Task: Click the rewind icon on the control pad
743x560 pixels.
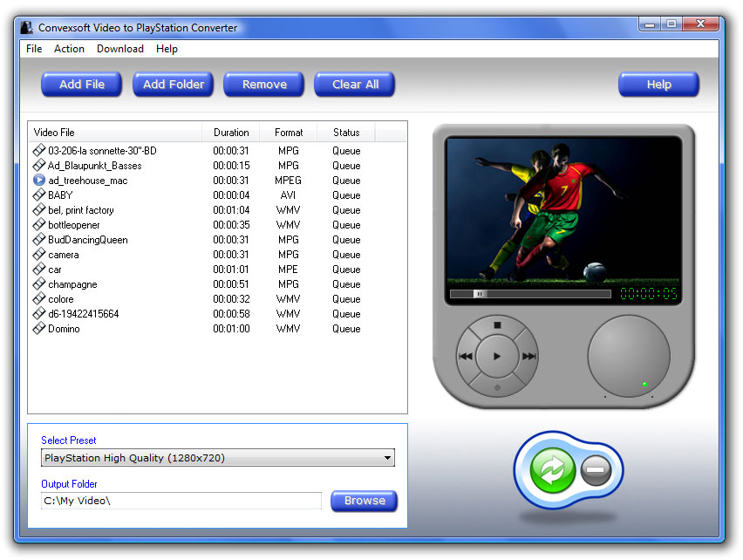Action: pos(466,356)
